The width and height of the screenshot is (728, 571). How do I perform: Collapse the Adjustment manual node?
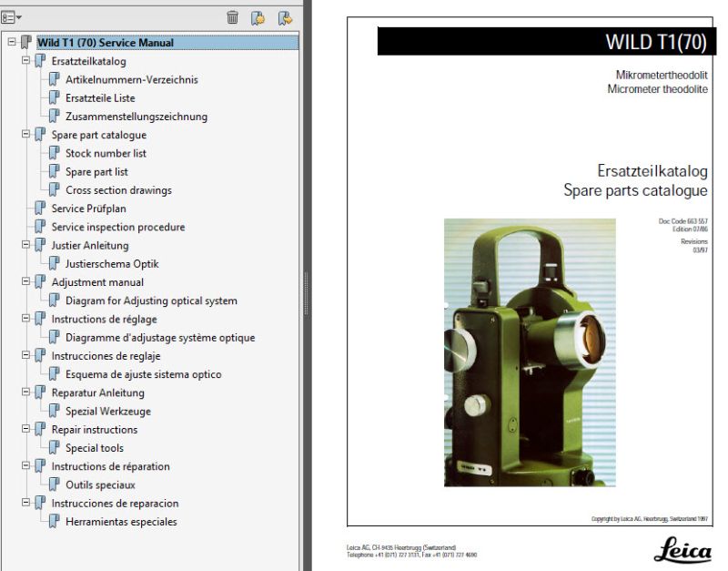click(26, 281)
